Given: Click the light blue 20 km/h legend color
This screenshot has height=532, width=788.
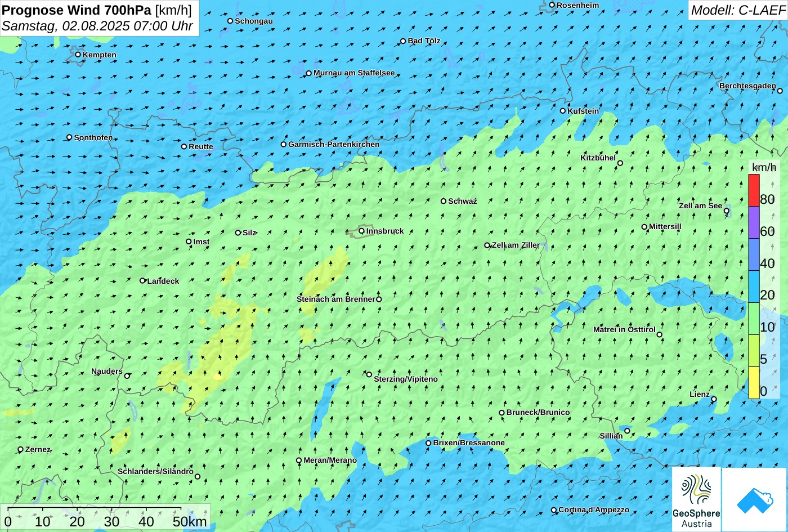Looking at the screenshot, I should click(754, 287).
